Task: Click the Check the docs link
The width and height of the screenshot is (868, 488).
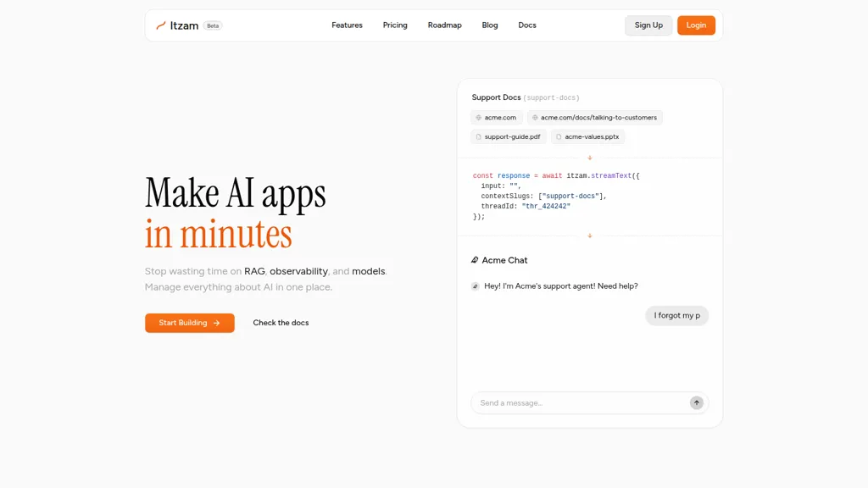Action: 281,323
